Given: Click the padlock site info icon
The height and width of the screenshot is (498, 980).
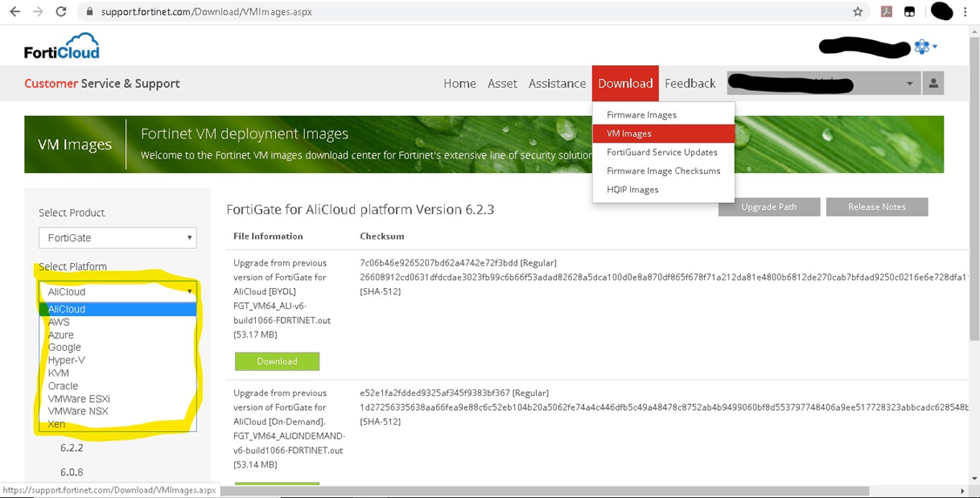Looking at the screenshot, I should click(x=90, y=12).
